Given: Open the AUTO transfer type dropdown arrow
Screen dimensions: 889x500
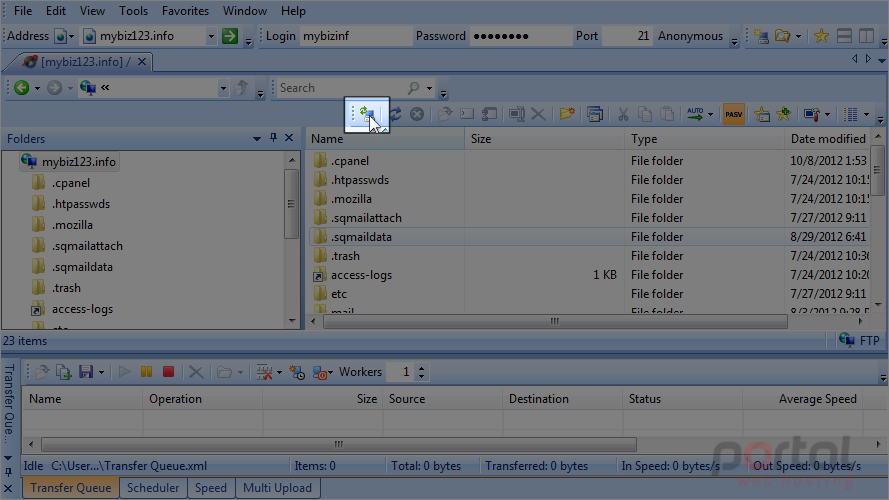Looking at the screenshot, I should coord(710,115).
